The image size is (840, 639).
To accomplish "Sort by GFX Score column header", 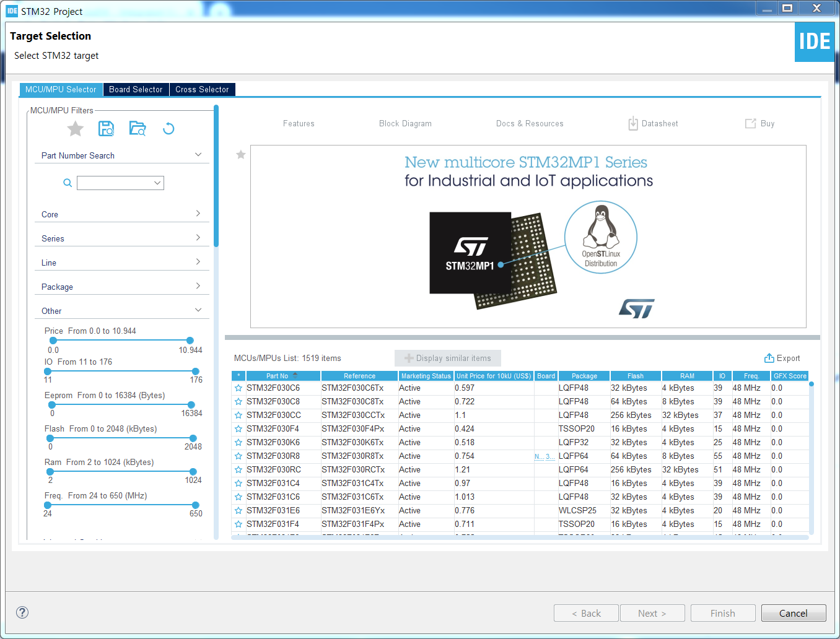I will point(790,376).
